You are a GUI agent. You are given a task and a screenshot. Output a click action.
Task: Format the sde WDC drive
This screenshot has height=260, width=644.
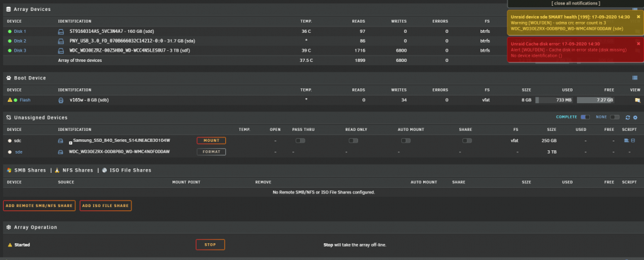[211, 152]
